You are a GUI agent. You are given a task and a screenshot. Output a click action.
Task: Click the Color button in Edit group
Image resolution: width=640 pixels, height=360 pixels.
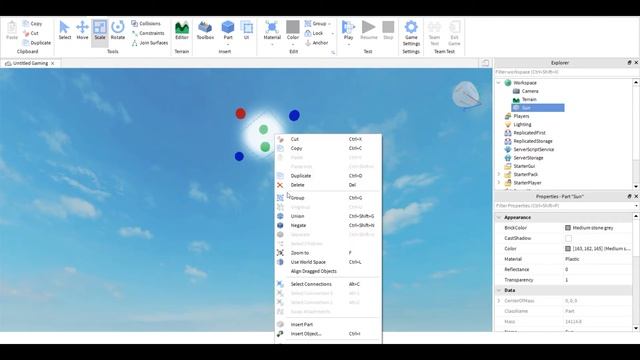click(x=293, y=29)
